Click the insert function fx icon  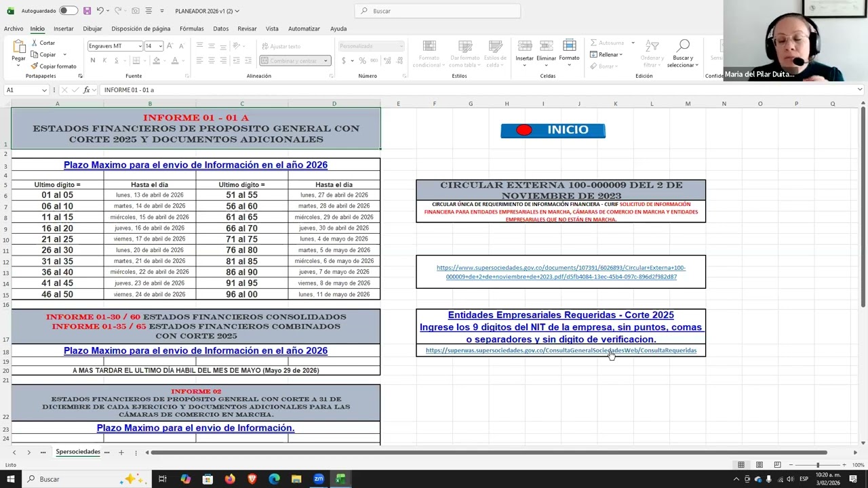[86, 90]
